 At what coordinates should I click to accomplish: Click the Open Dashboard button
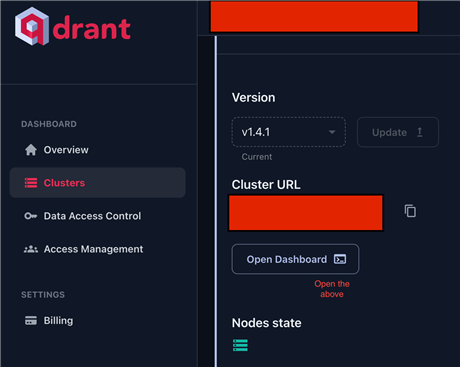point(295,259)
